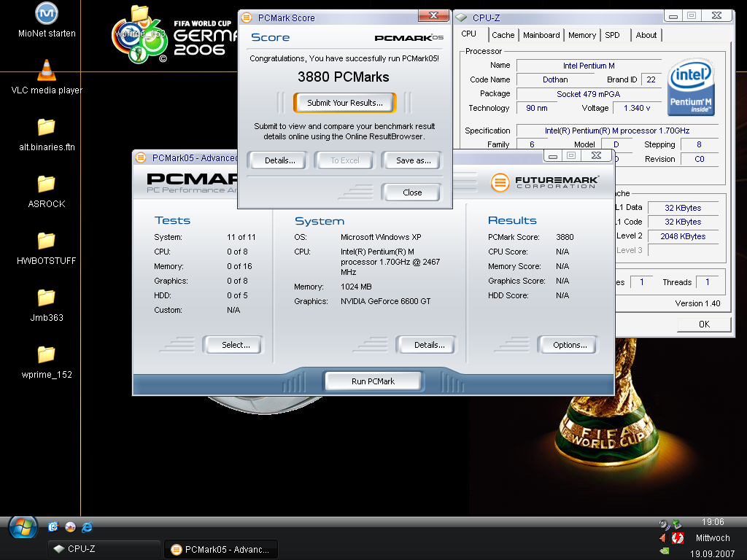Click the NVIDIA tray icon

coord(664,551)
